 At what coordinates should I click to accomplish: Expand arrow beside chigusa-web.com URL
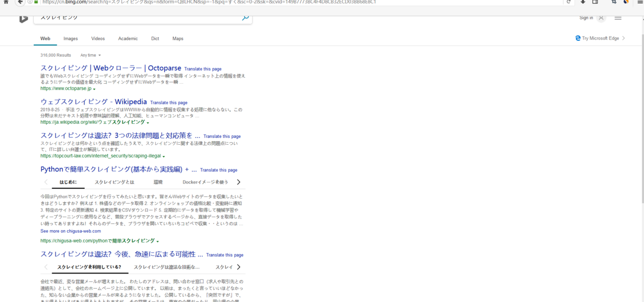tap(157, 241)
